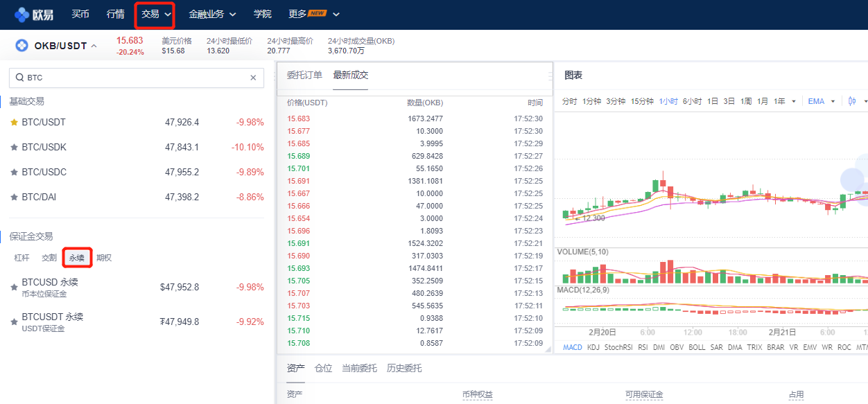Set chart interval to 1月
The width and height of the screenshot is (868, 404).
point(763,101)
